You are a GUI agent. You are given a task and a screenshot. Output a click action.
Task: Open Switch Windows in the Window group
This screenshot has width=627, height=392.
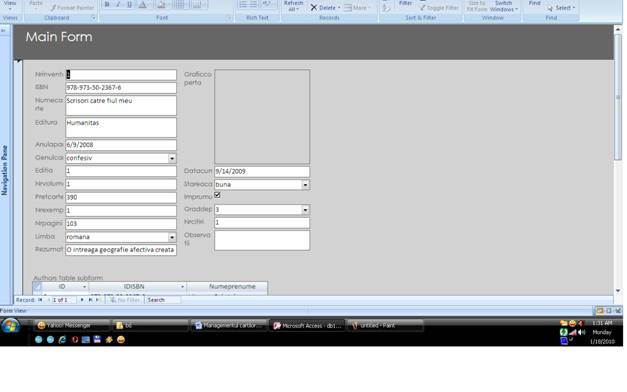[503, 6]
